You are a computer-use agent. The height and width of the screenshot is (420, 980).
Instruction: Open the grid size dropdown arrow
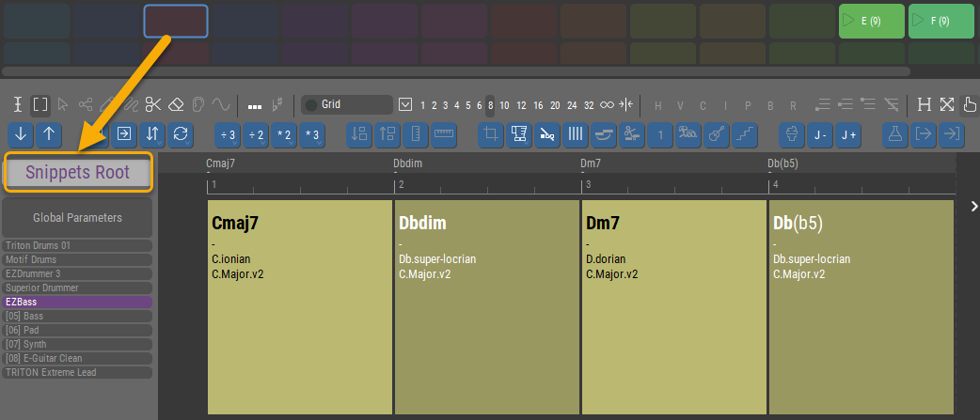coord(405,104)
